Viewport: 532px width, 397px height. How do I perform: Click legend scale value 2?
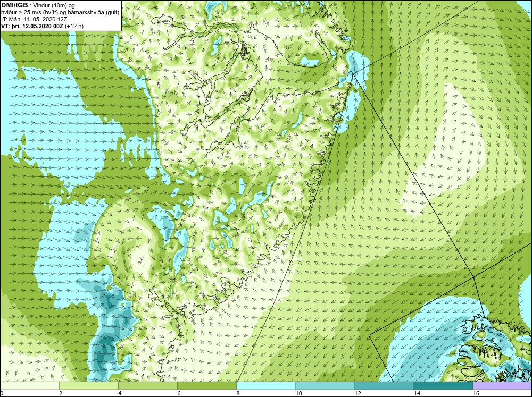(x=61, y=393)
